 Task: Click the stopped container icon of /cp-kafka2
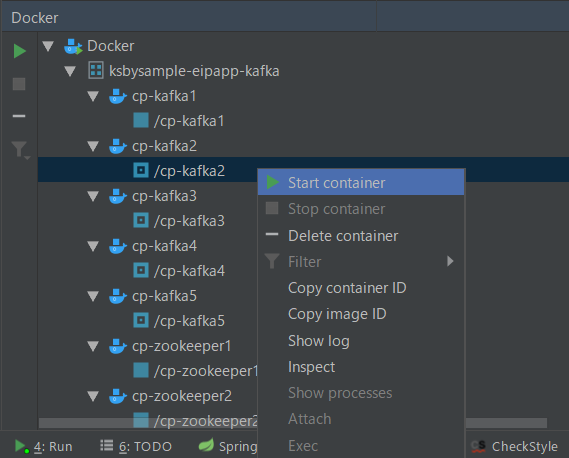tap(141, 170)
